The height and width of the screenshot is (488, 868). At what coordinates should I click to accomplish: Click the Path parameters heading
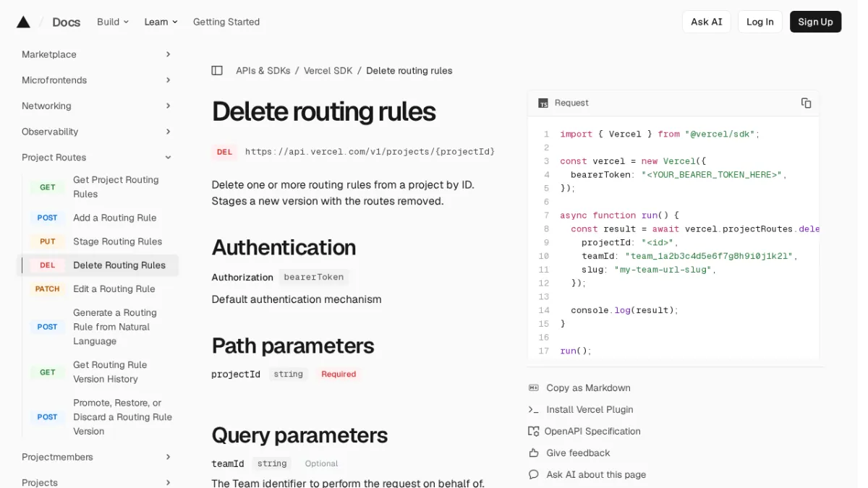pyautogui.click(x=292, y=346)
